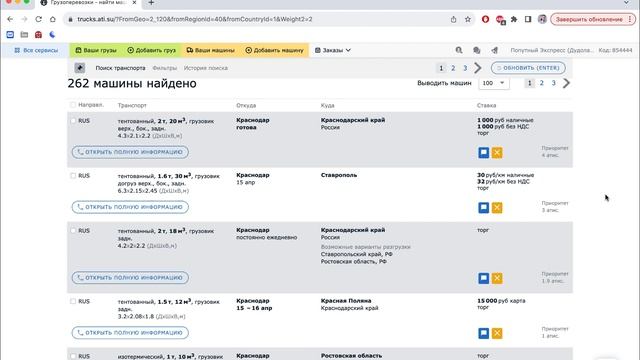Open Добавить машину tab
Viewport: 640px width, 360px height.
tap(274, 50)
